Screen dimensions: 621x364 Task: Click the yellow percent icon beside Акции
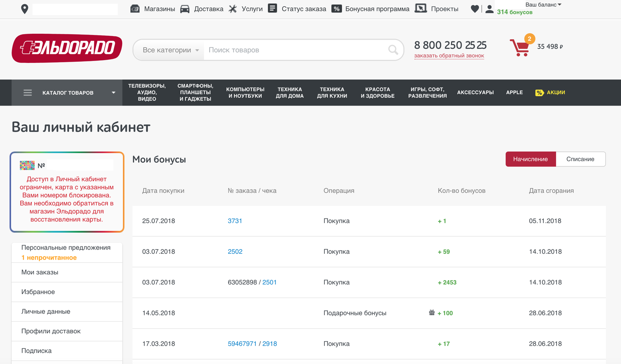[x=539, y=93]
